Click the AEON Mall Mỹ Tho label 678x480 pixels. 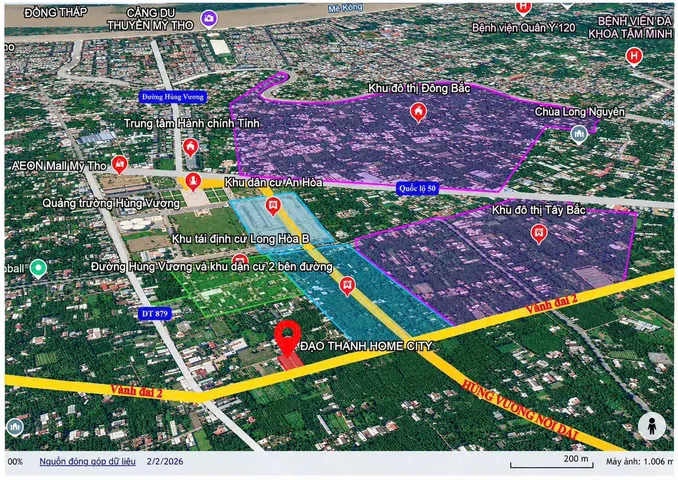59,166
